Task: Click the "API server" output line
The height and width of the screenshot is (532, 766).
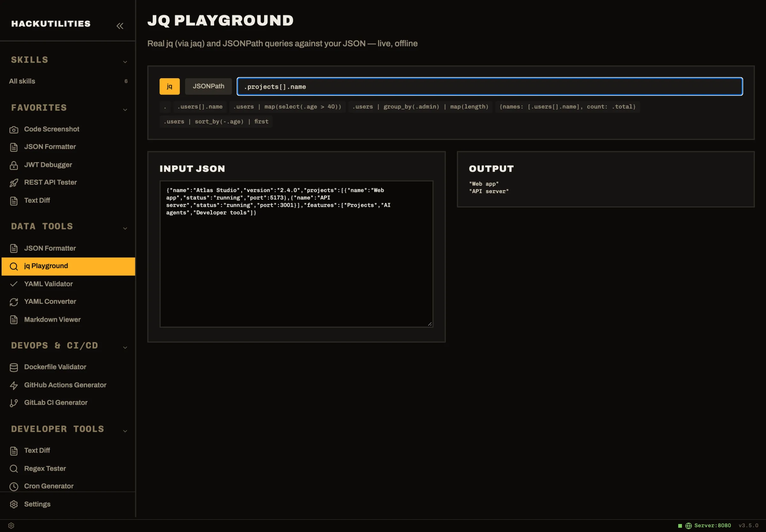Action: coord(489,191)
